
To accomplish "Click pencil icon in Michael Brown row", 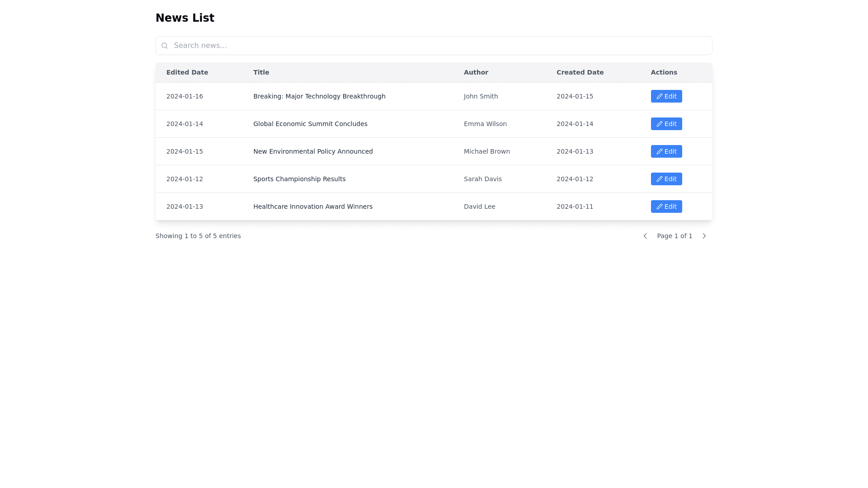I will click(660, 151).
